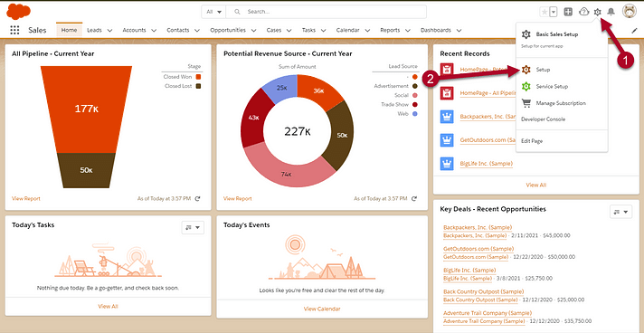
Task: Click the Closed Lost legend swatch
Action: (198, 86)
